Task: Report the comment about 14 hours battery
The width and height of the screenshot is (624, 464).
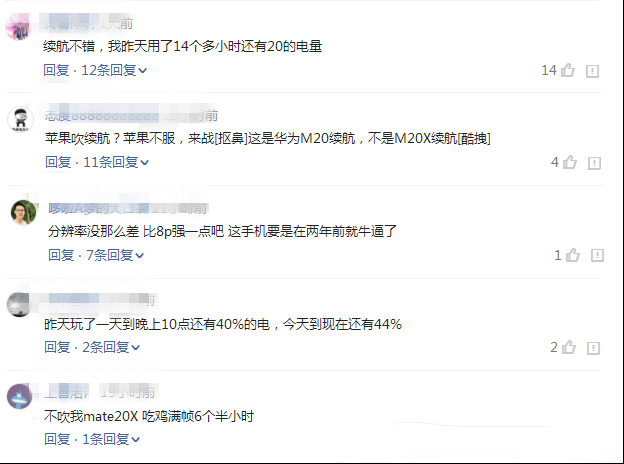Action: tap(592, 71)
